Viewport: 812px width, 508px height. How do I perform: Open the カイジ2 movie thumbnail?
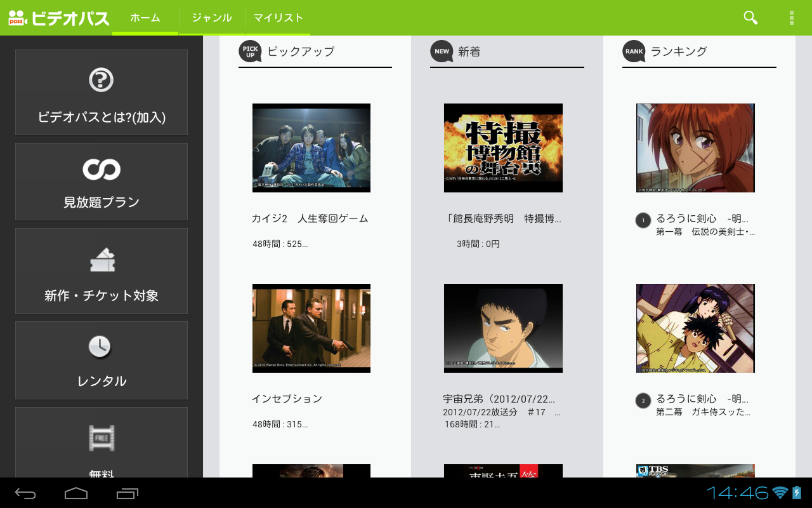tap(311, 148)
